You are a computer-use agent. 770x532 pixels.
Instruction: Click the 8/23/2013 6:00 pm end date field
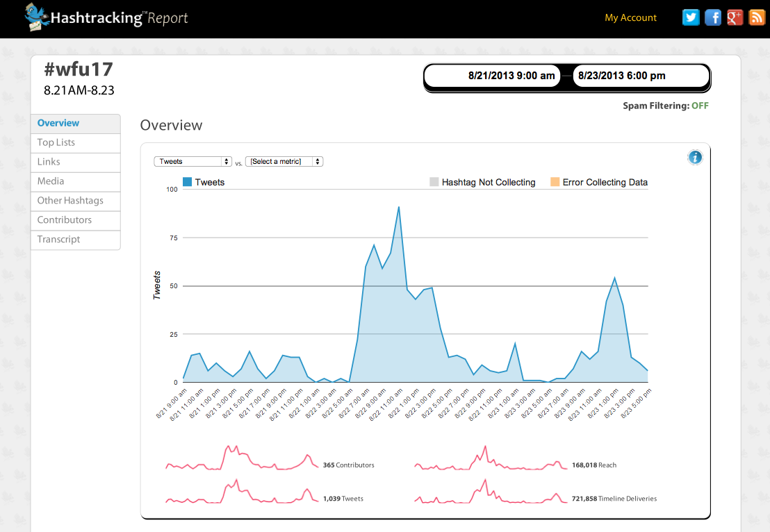coord(621,76)
